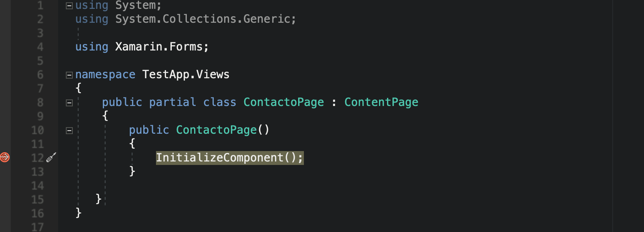The width and height of the screenshot is (644, 232).
Task: Collapse the TestApp.Views namespace block
Action: click(69, 75)
